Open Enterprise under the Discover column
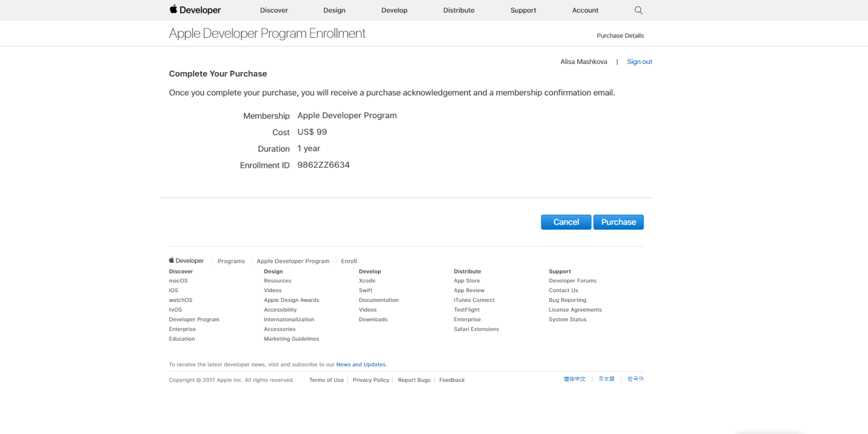Screen dimensions: 868x434 tap(182, 329)
